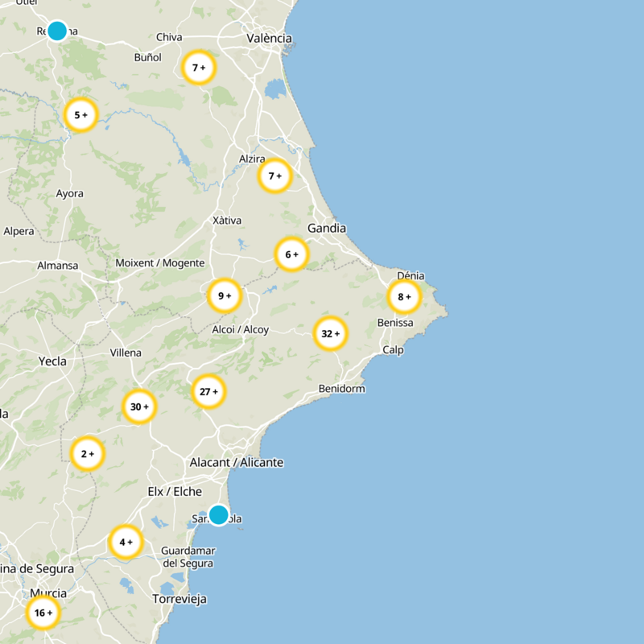The image size is (644, 644).
Task: Click the Chiva label
Action: (x=169, y=37)
